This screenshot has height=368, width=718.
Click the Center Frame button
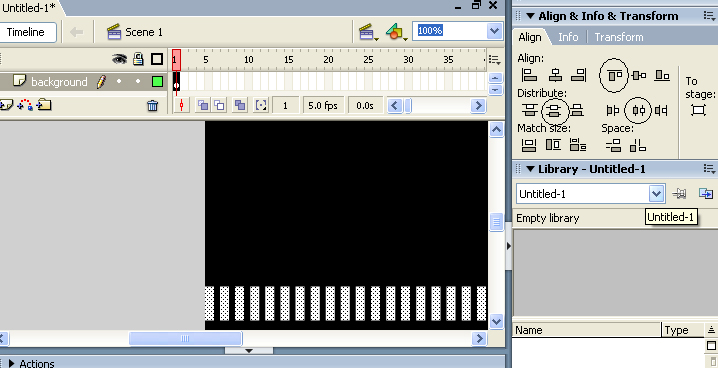coord(182,106)
